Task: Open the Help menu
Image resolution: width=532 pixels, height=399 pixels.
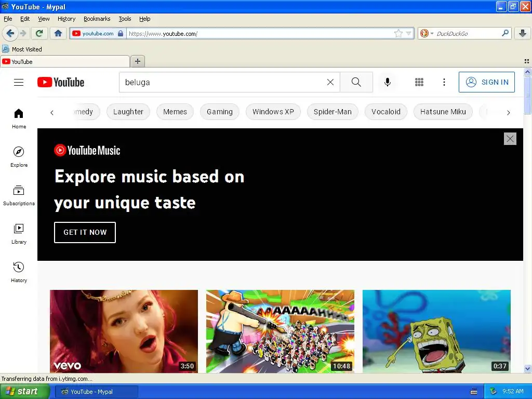Action: (144, 19)
